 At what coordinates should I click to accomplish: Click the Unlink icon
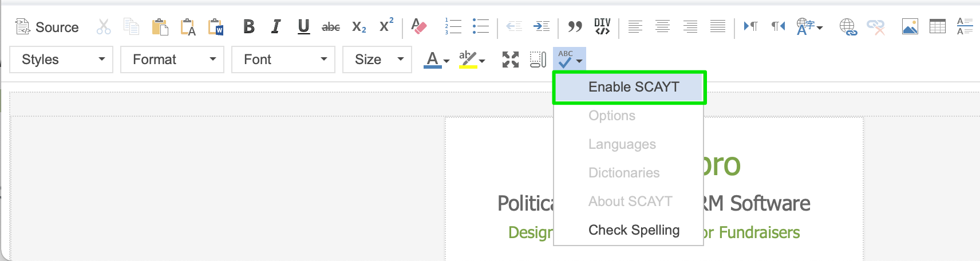(x=875, y=27)
